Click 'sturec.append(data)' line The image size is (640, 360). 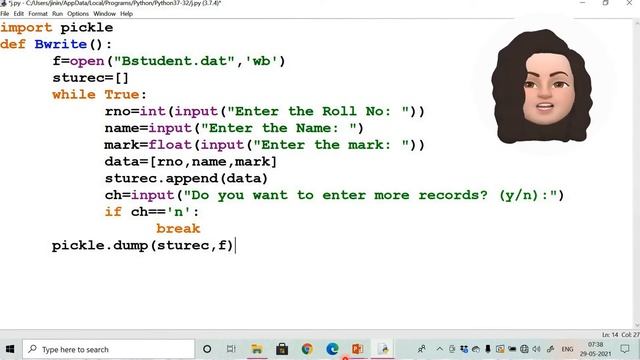pos(187,178)
